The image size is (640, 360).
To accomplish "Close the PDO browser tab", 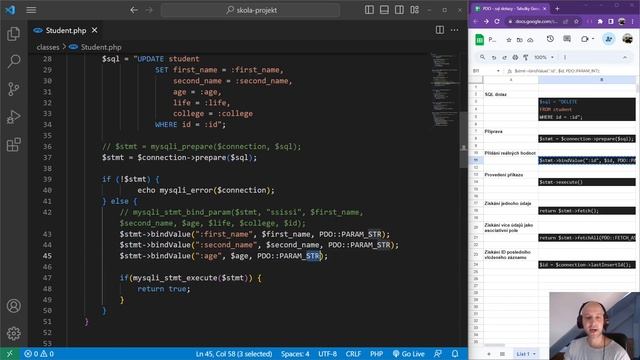I will (544, 8).
